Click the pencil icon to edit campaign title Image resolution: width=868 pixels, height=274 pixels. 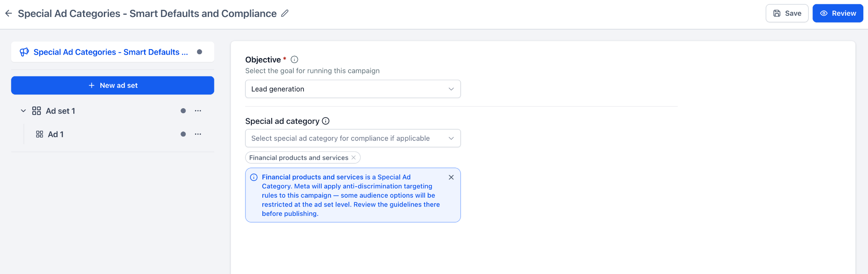[285, 14]
